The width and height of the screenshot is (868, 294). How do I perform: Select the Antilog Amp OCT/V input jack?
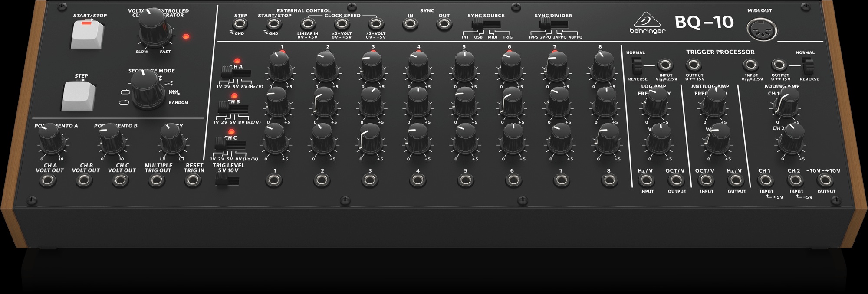tap(706, 181)
